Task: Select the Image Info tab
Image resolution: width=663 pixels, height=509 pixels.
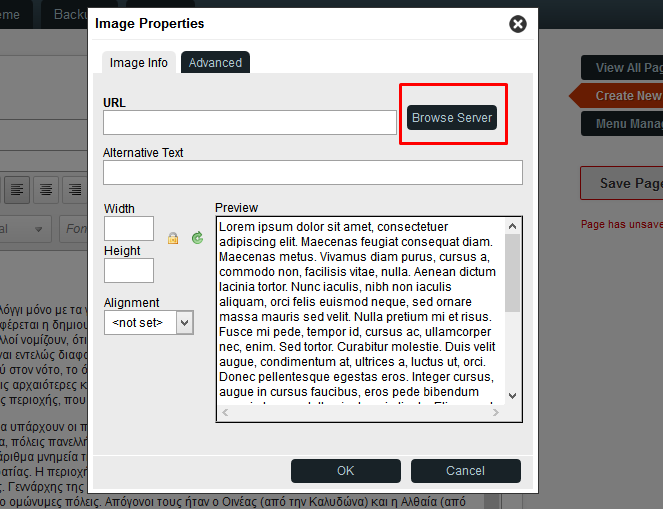Action: pyautogui.click(x=139, y=63)
